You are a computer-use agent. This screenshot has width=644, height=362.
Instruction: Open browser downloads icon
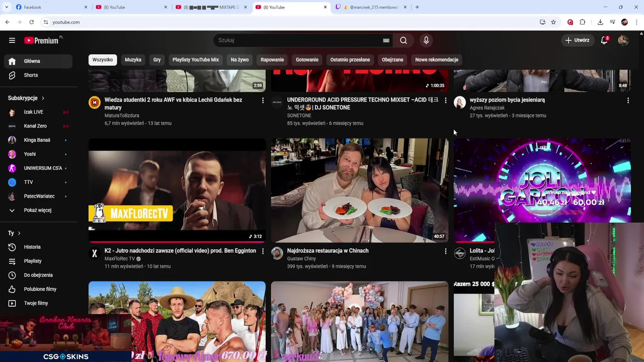point(600,22)
